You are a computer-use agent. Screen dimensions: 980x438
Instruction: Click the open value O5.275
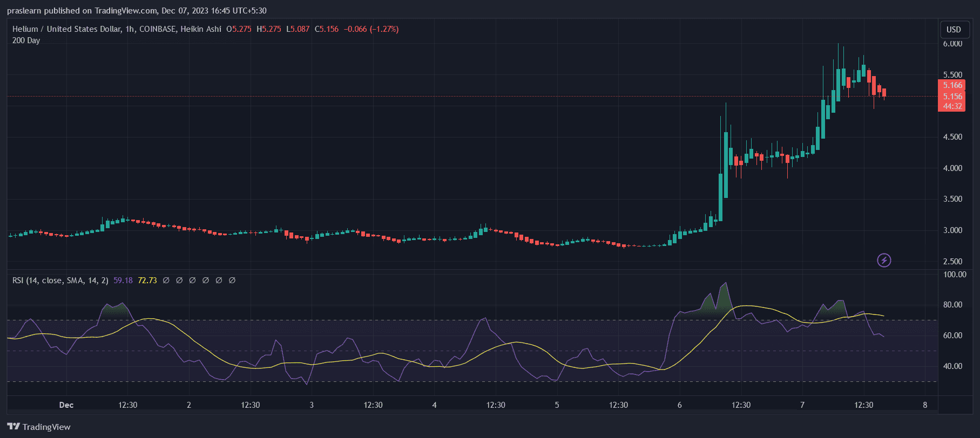(x=239, y=29)
